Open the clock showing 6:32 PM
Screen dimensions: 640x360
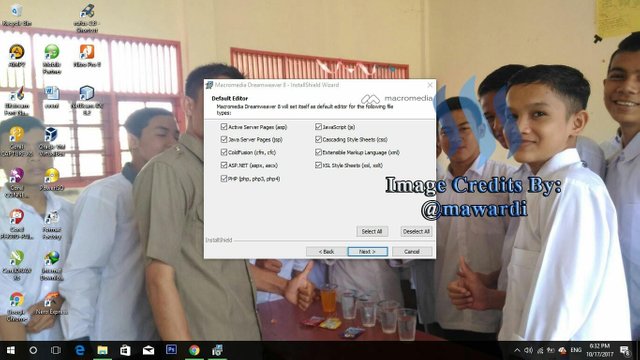click(x=600, y=350)
